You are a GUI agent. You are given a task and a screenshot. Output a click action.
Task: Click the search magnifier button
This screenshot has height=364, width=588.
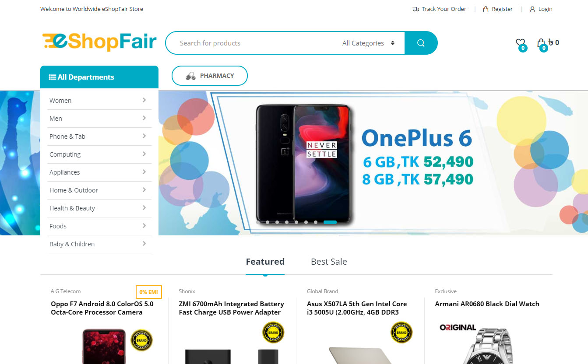(x=421, y=43)
